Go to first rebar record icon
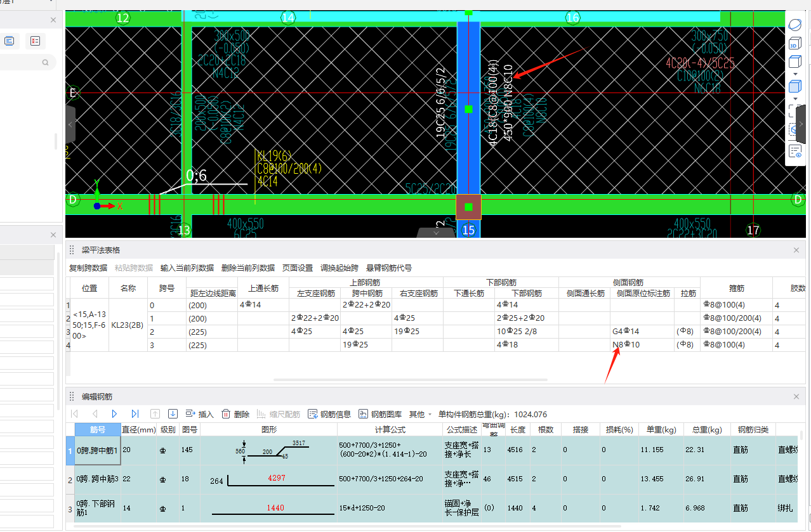 (x=75, y=414)
